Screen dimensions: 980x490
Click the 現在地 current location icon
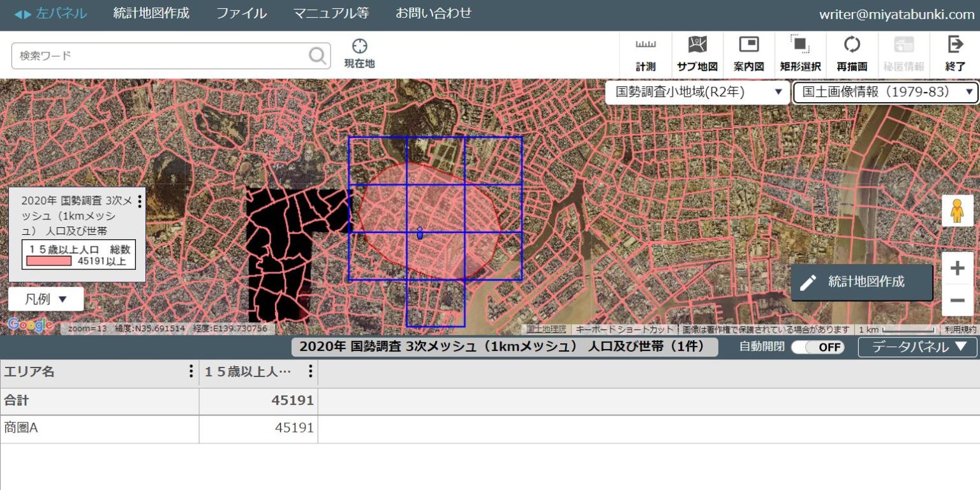click(x=359, y=51)
